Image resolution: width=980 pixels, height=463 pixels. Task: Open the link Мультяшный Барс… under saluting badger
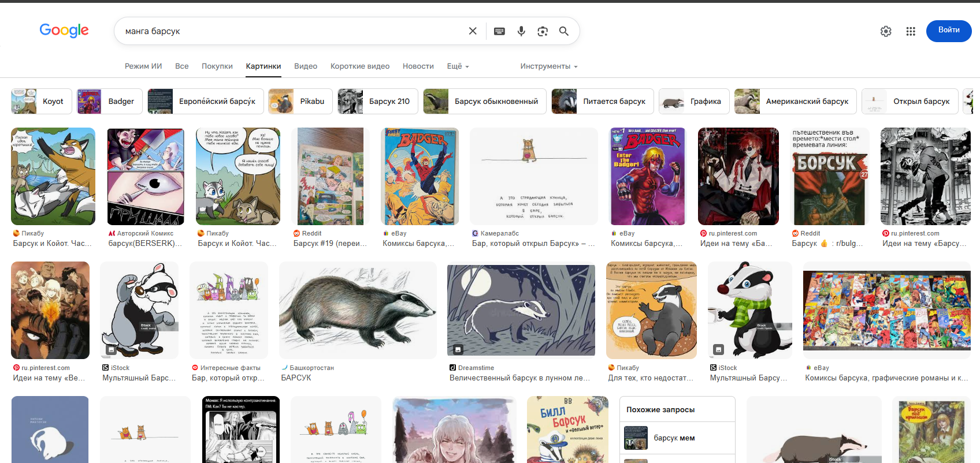pyautogui.click(x=139, y=378)
